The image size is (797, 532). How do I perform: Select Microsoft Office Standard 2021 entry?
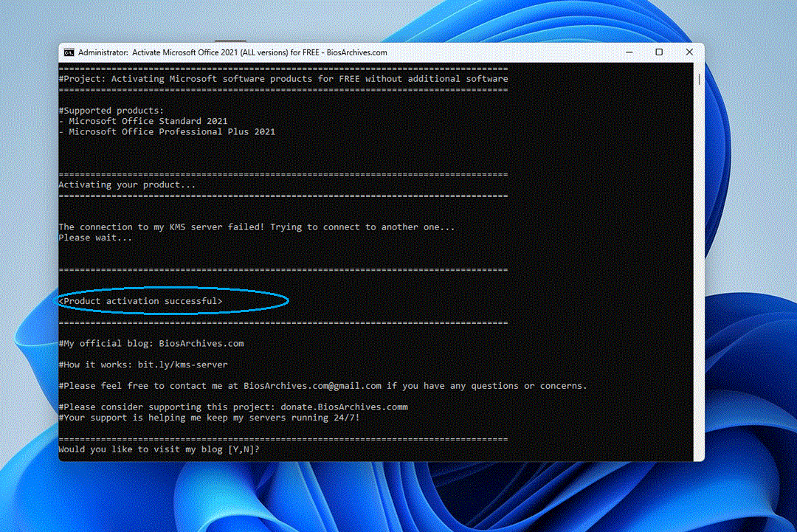coord(144,121)
